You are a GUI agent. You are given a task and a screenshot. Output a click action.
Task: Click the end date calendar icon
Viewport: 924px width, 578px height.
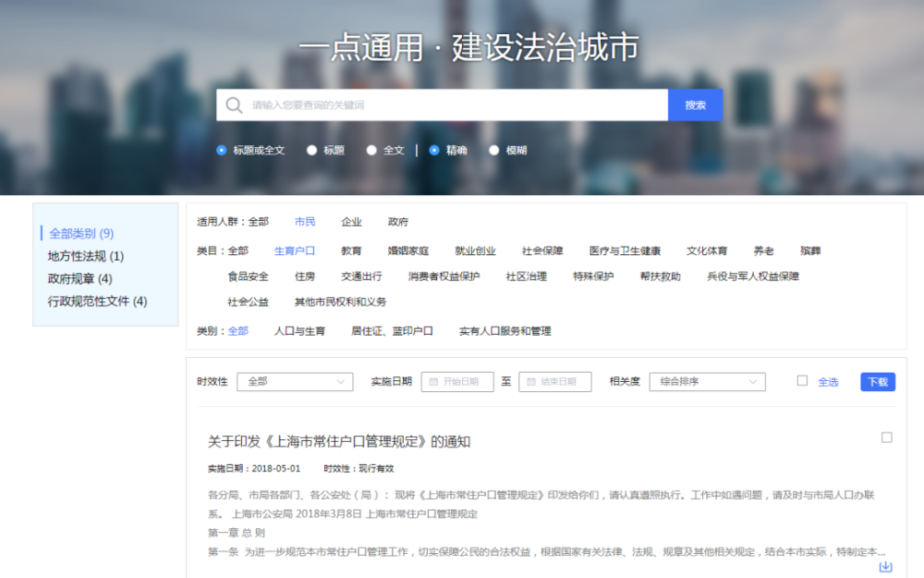pyautogui.click(x=530, y=382)
